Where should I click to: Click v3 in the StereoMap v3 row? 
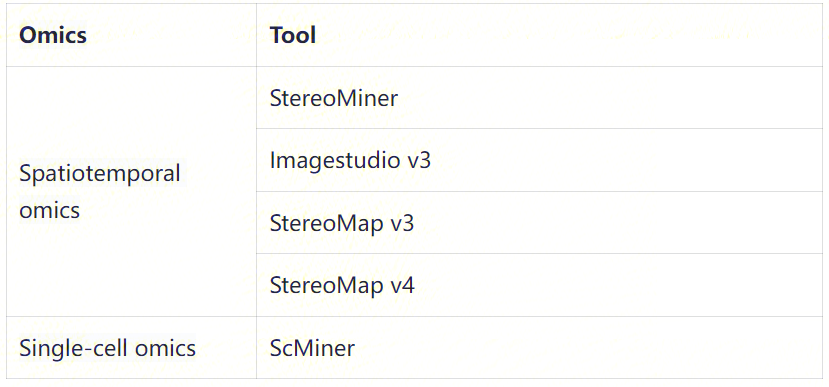[402, 223]
